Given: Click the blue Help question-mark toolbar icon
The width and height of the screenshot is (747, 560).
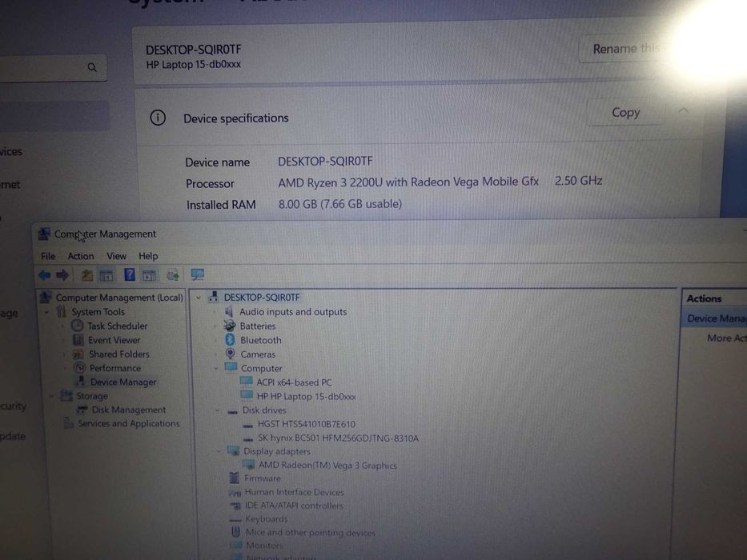Looking at the screenshot, I should [129, 274].
